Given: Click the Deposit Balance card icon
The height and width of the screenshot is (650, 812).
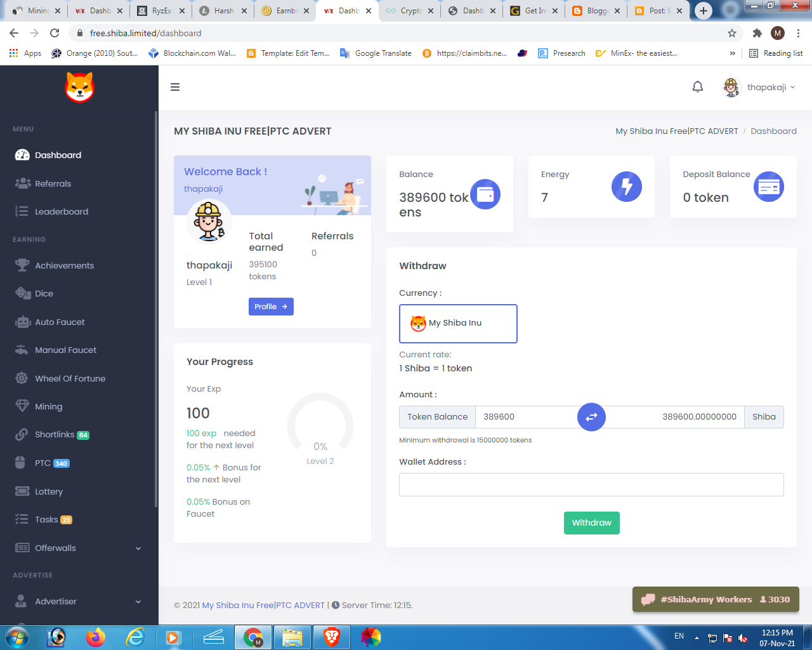Looking at the screenshot, I should click(x=769, y=187).
